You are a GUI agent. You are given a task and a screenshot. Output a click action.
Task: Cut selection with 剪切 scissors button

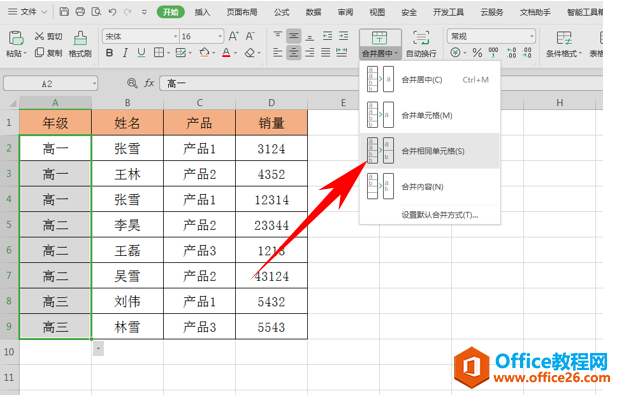(48, 37)
